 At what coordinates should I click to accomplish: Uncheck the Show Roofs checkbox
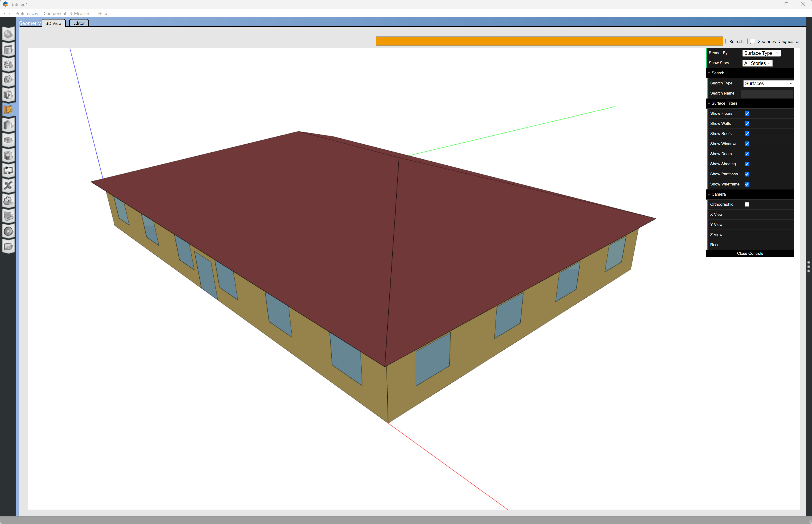tap(747, 134)
